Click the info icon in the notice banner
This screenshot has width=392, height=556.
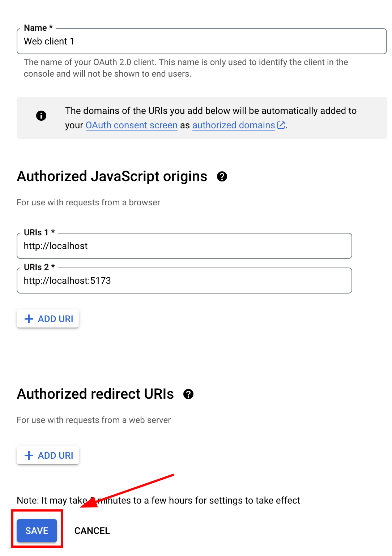41,116
